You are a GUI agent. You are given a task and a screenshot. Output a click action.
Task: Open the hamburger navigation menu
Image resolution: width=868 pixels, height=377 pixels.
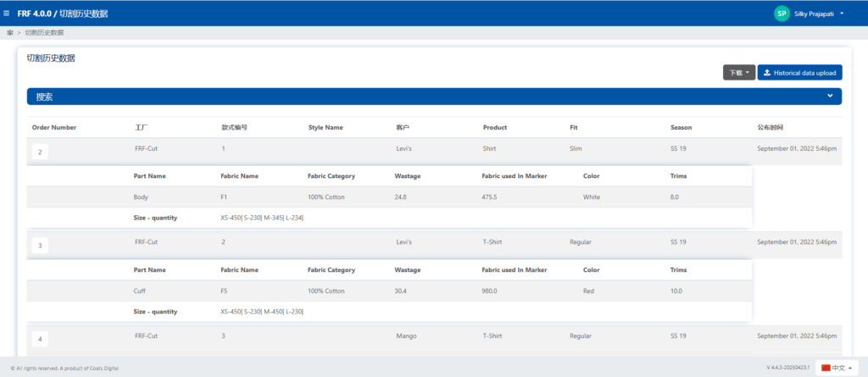(x=7, y=14)
